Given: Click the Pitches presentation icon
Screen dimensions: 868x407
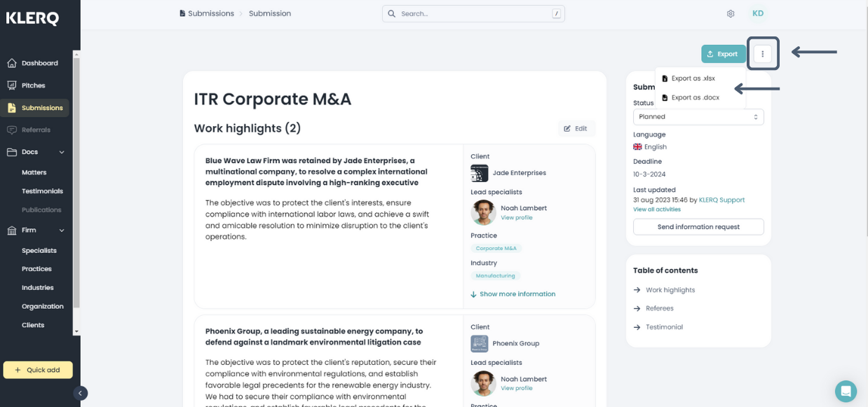Looking at the screenshot, I should pos(12,85).
